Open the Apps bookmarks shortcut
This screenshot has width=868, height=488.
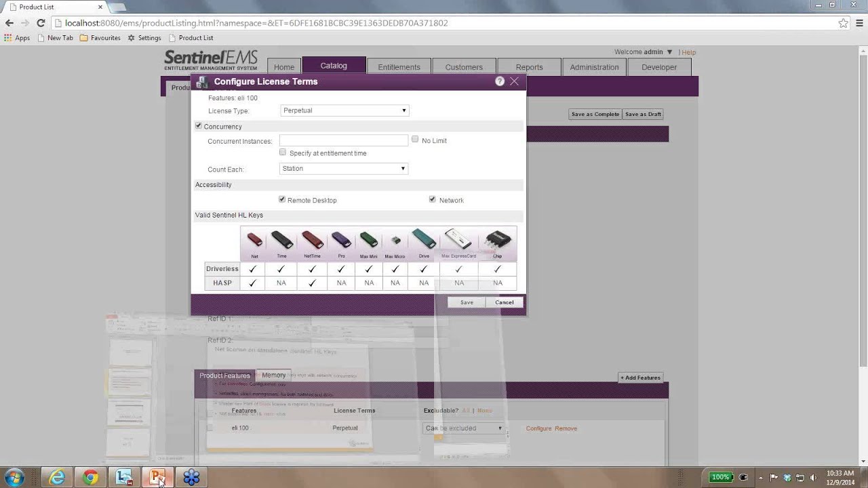tap(17, 38)
